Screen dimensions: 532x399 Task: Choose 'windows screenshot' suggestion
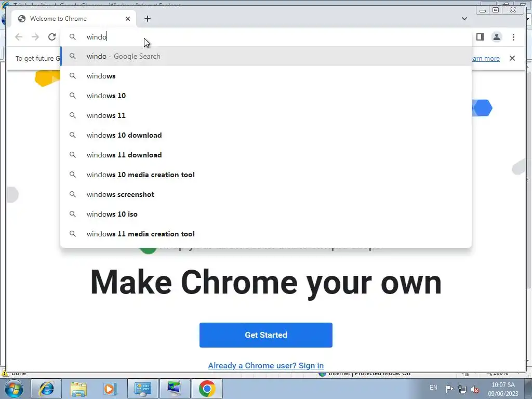coord(266,194)
